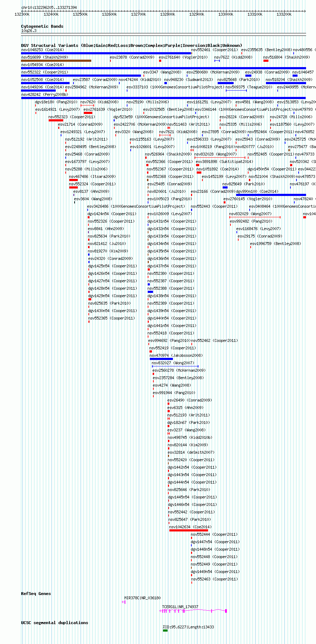Open variant nsv7621 (Kidd2008)
Image resolution: width=316 pixels, height=644 pixels.
click(x=178, y=132)
